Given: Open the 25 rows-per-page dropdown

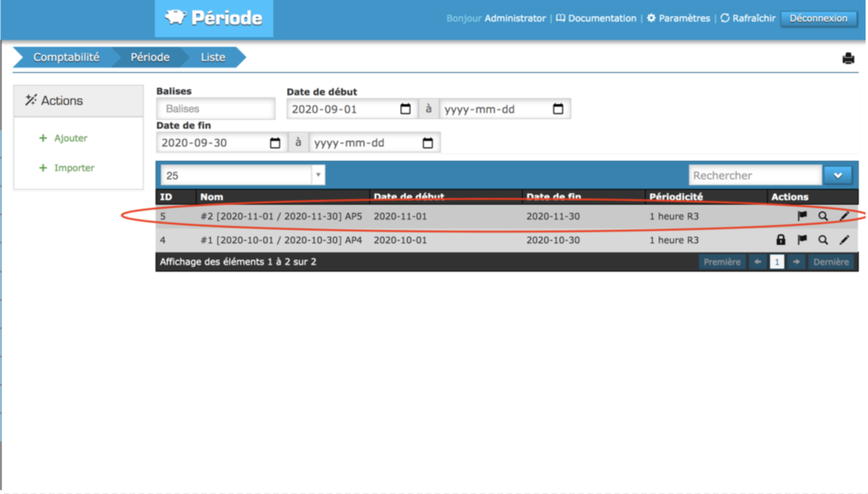Looking at the screenshot, I should pyautogui.click(x=242, y=175).
